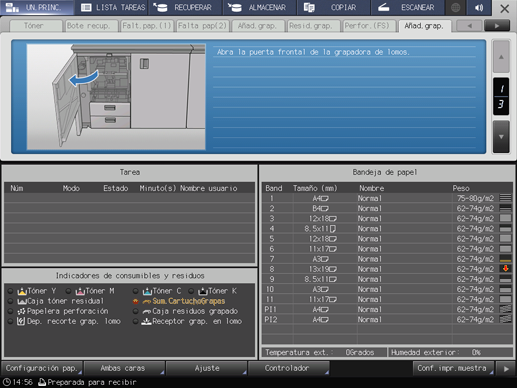Click page indicator 1 of 3
The height and width of the screenshot is (388, 517).
click(x=501, y=96)
